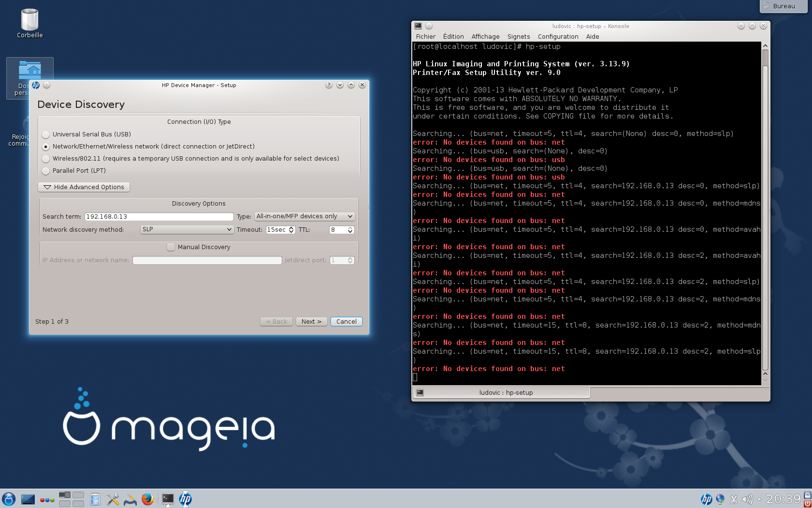812x508 pixels.
Task: Open the Affichage menu in Konsole
Action: [485, 37]
